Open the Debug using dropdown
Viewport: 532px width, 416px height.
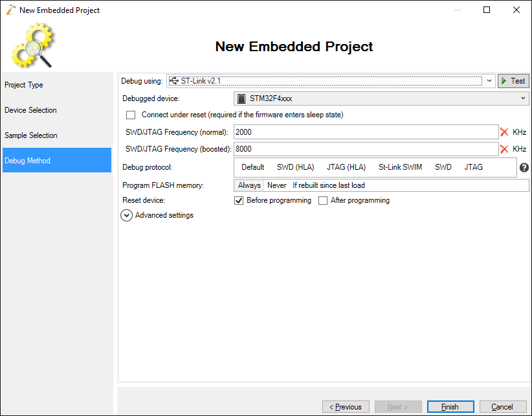(331, 81)
